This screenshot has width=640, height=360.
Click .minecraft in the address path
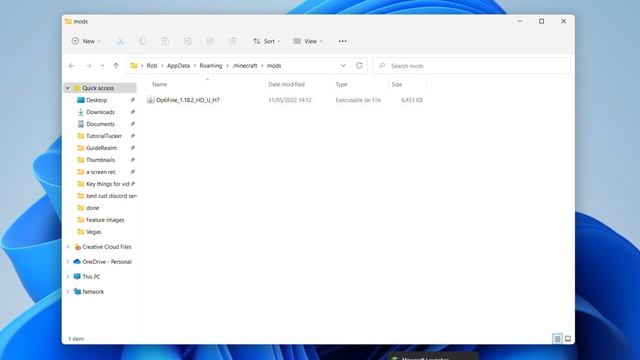coord(245,66)
